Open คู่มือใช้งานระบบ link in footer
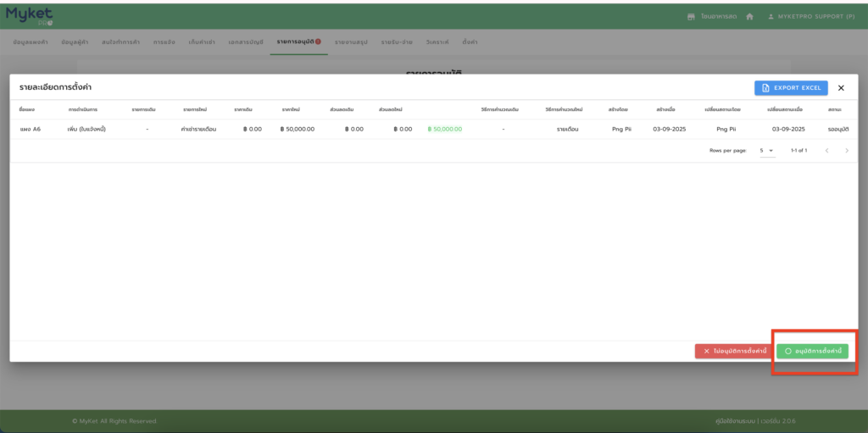The height and width of the screenshot is (433, 868). click(735, 421)
